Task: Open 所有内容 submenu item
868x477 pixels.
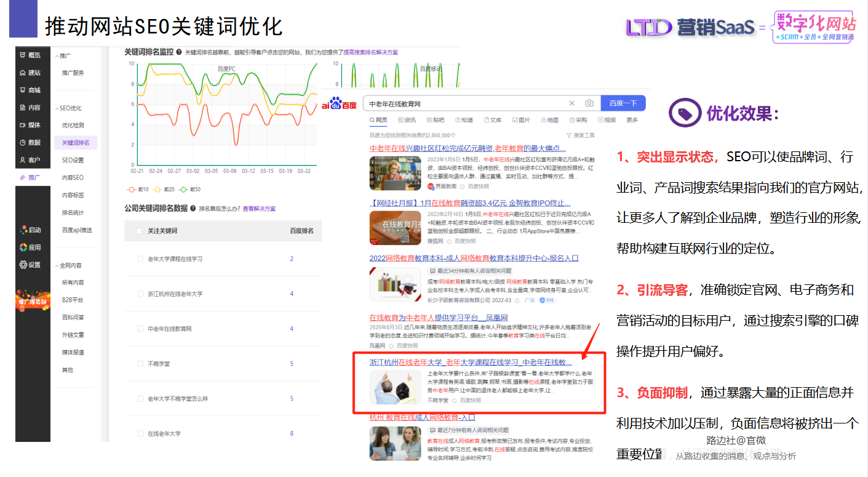Action: [x=73, y=283]
